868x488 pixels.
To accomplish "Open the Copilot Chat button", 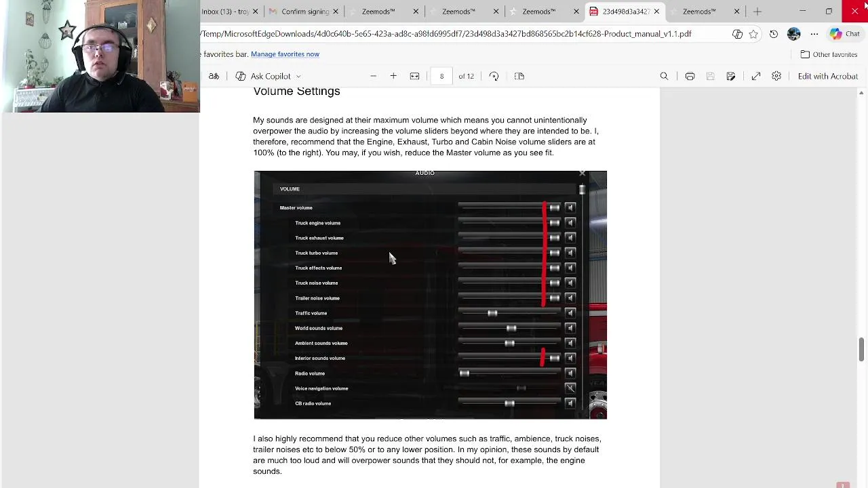I will click(844, 34).
